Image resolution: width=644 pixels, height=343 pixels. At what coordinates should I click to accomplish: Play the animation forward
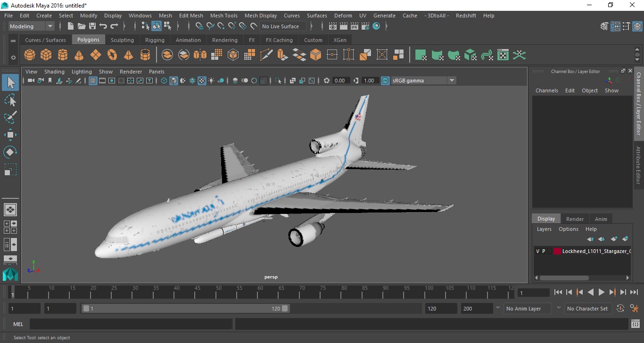coord(602,292)
